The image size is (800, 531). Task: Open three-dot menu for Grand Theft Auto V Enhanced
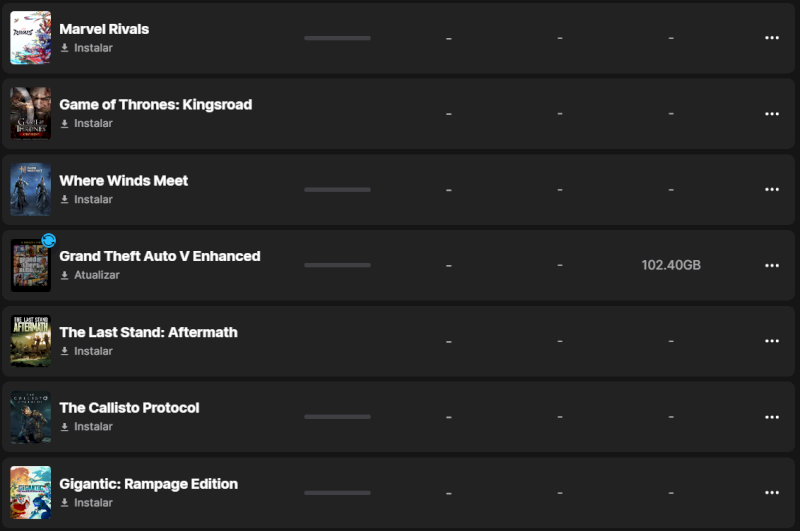771,266
